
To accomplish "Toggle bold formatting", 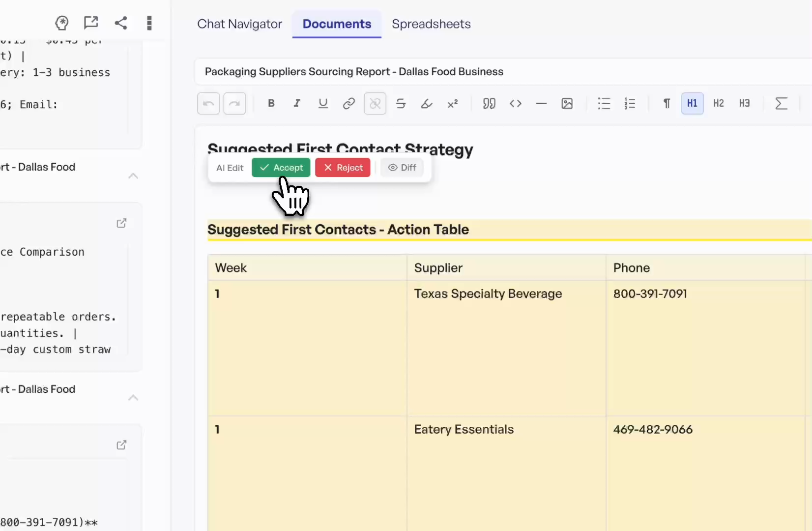I will point(271,103).
